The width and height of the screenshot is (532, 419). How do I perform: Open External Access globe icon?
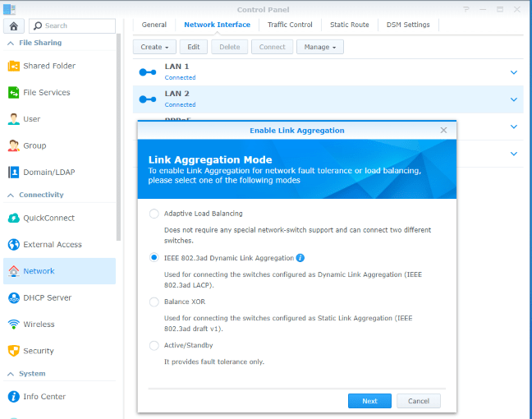click(14, 245)
